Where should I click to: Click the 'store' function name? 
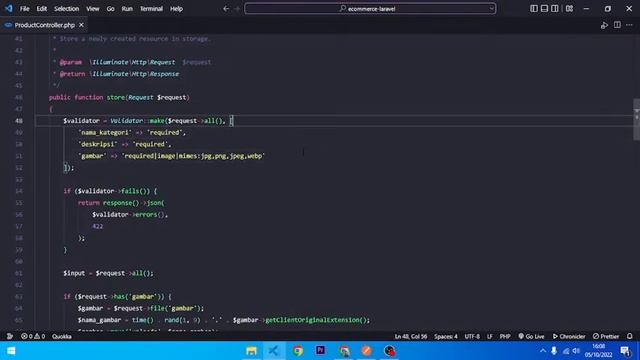click(x=116, y=97)
